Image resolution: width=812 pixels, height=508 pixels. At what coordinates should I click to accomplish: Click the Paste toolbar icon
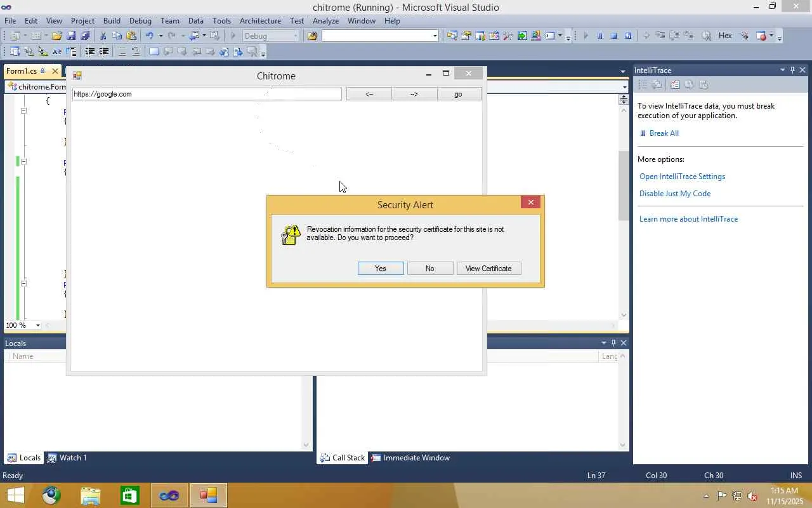pyautogui.click(x=131, y=36)
